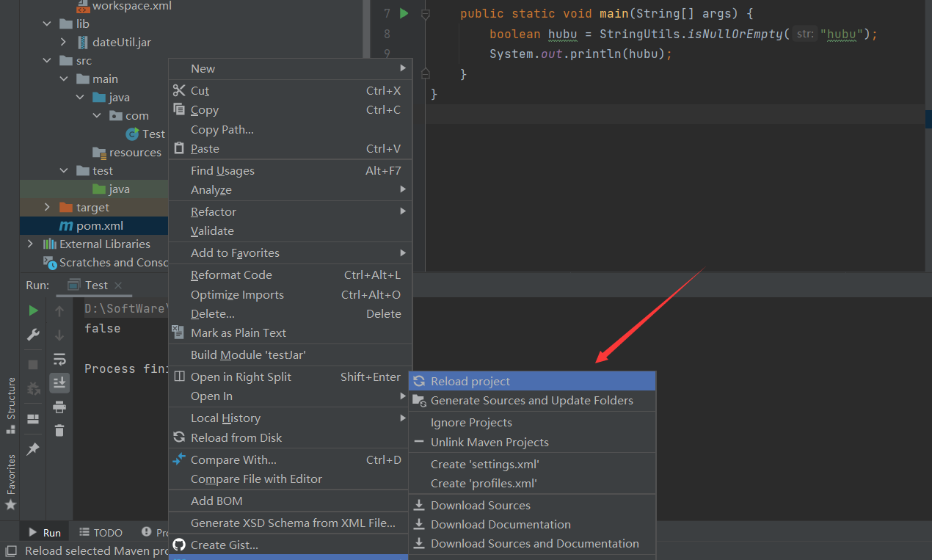Expand External Libraries node
This screenshot has width=932, height=560.
[30, 244]
